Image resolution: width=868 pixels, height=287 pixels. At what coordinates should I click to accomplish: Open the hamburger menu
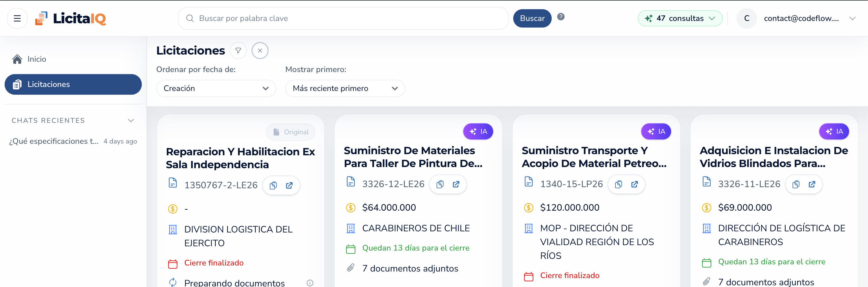pos(17,18)
